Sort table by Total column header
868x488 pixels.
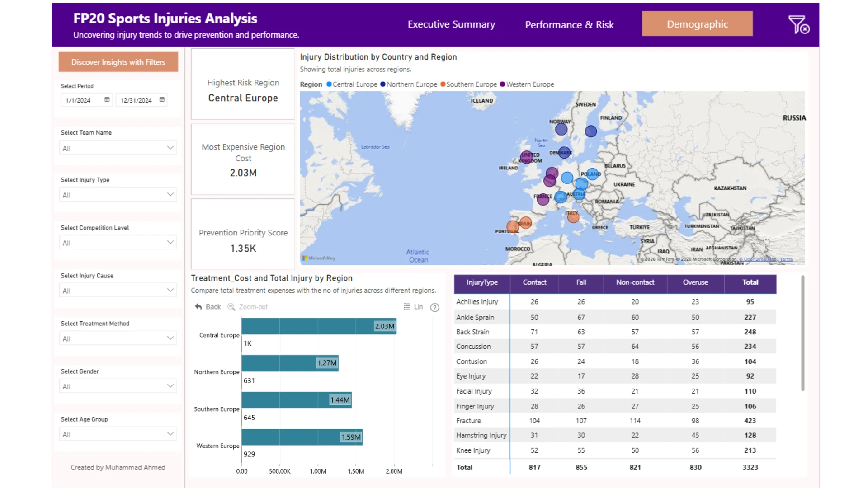(x=750, y=282)
